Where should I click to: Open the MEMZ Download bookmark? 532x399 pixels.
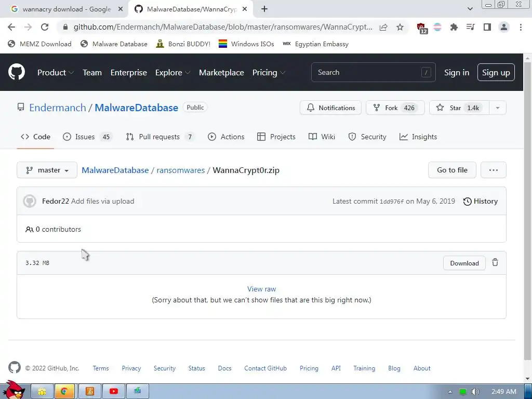[39, 44]
